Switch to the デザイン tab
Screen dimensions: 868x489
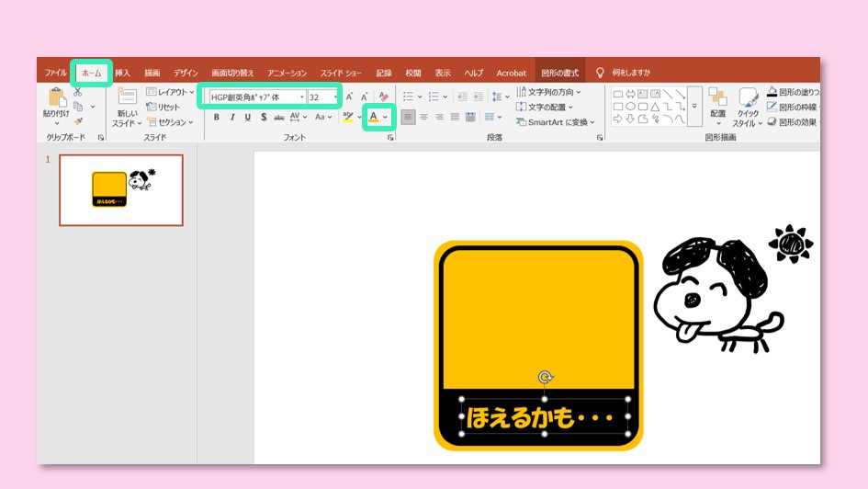[x=186, y=73]
